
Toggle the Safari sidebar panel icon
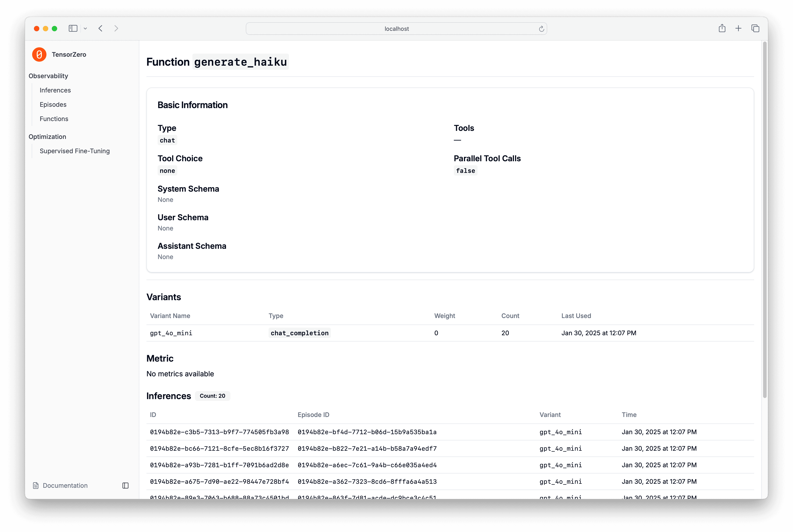(x=73, y=29)
